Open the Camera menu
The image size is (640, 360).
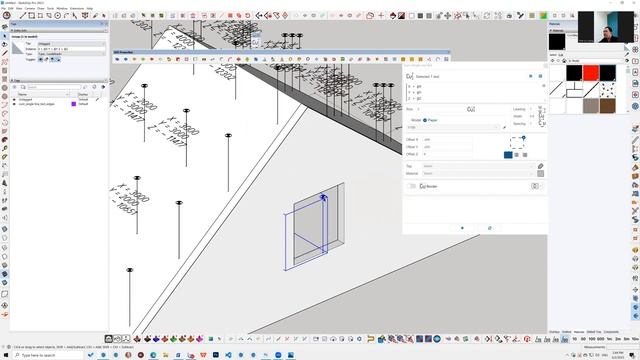(30, 8)
